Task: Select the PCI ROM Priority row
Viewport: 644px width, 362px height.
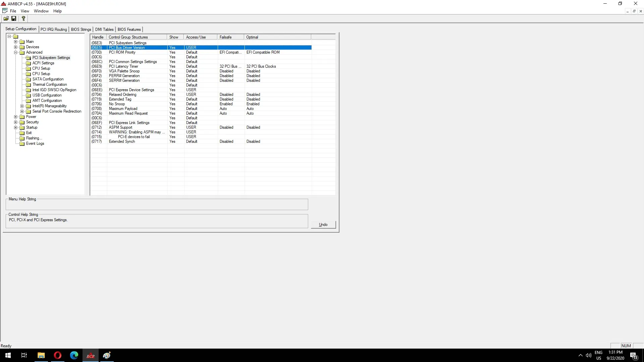Action: pyautogui.click(x=201, y=52)
